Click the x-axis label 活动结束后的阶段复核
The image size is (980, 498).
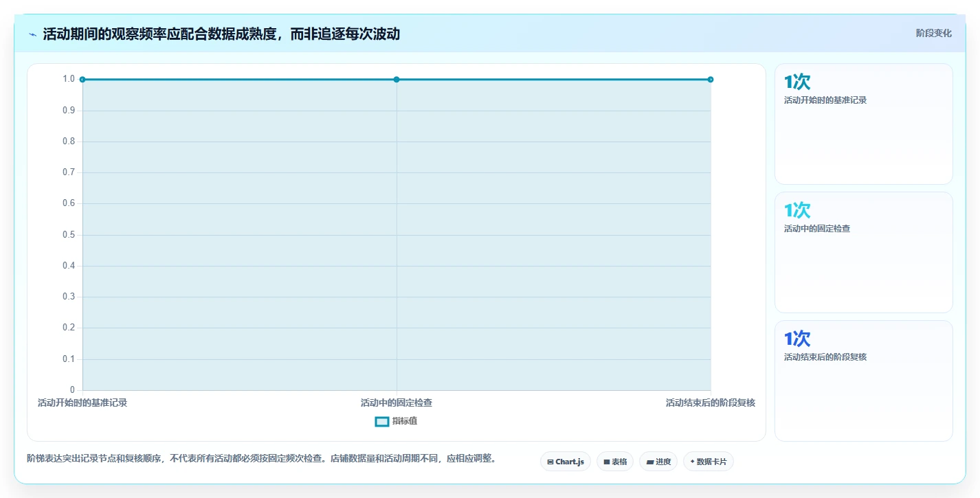click(x=711, y=403)
